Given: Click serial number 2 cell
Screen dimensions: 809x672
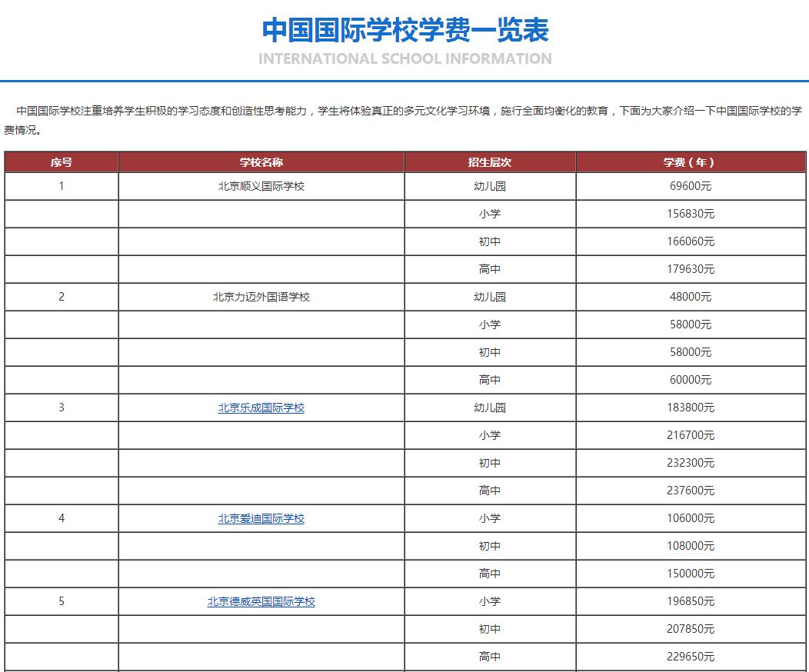Looking at the screenshot, I should 62,297.
